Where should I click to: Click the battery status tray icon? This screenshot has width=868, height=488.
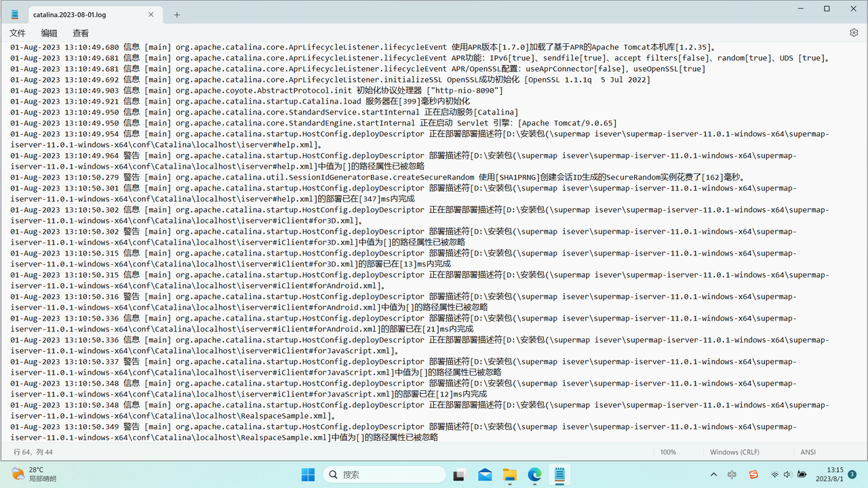tap(802, 474)
